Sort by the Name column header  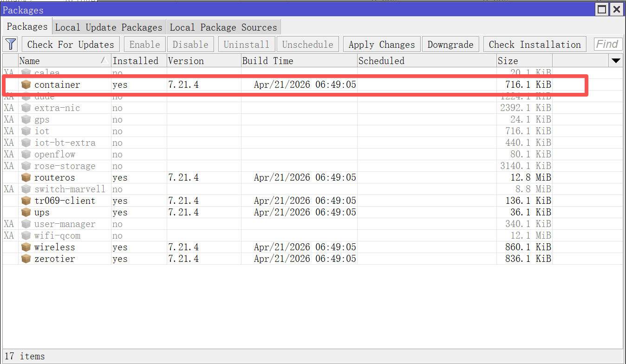pyautogui.click(x=65, y=61)
